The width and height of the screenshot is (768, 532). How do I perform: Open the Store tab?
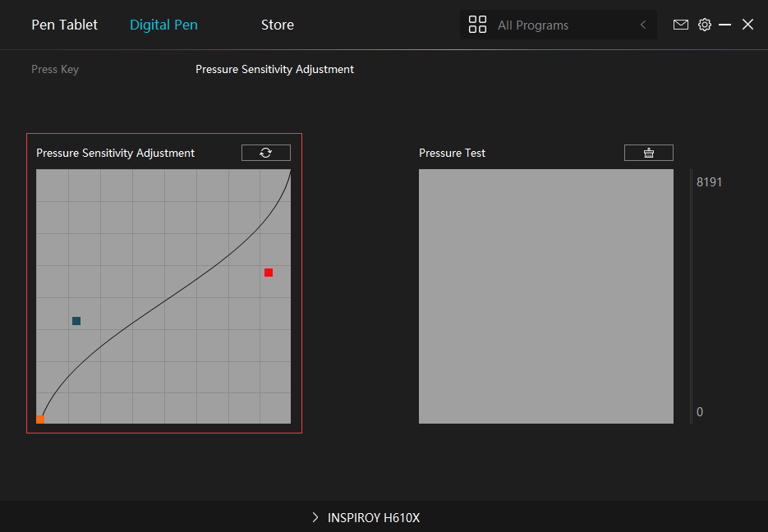coord(277,25)
